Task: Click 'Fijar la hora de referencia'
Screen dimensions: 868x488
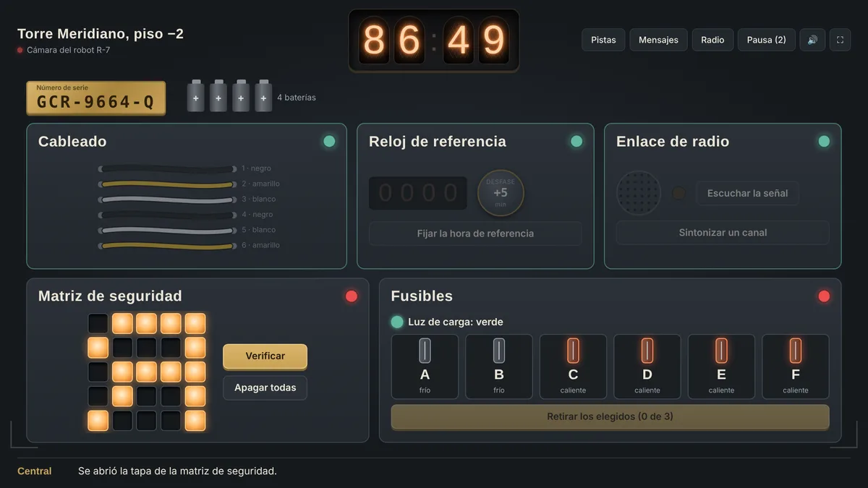Action: (475, 234)
